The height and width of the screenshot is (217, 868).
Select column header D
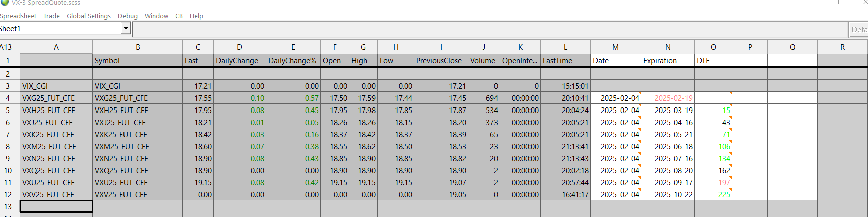239,47
